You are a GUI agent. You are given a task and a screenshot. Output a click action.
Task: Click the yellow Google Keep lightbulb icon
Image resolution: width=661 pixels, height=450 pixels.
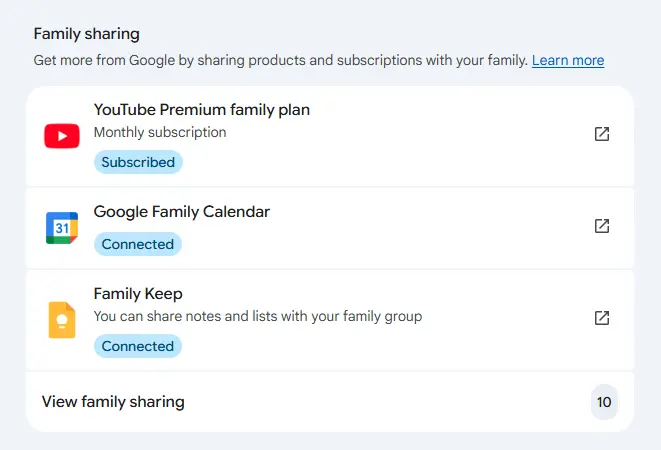click(62, 320)
